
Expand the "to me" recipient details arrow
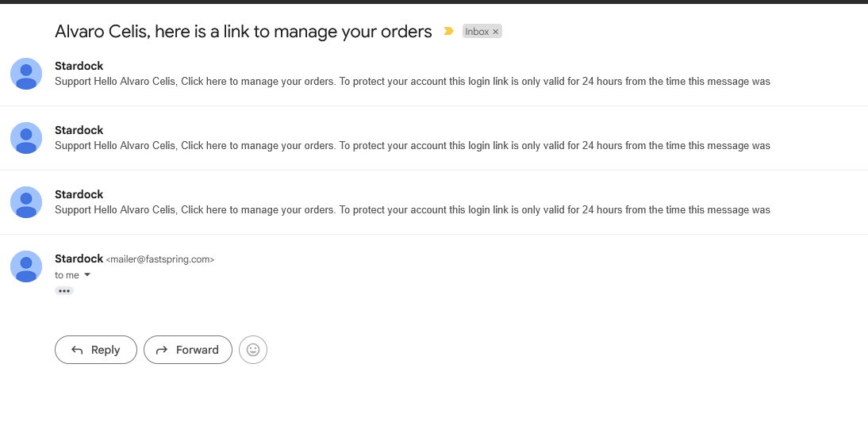[x=87, y=275]
